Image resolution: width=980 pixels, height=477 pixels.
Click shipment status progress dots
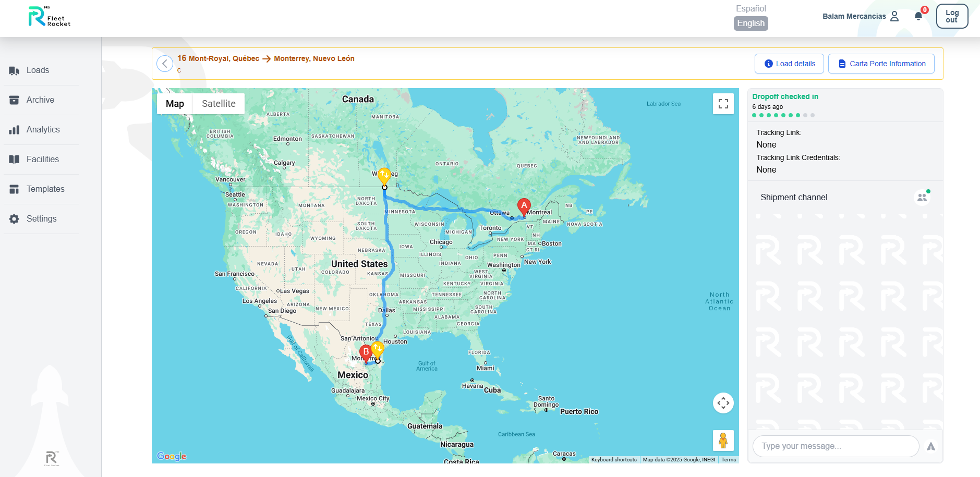coord(783,115)
